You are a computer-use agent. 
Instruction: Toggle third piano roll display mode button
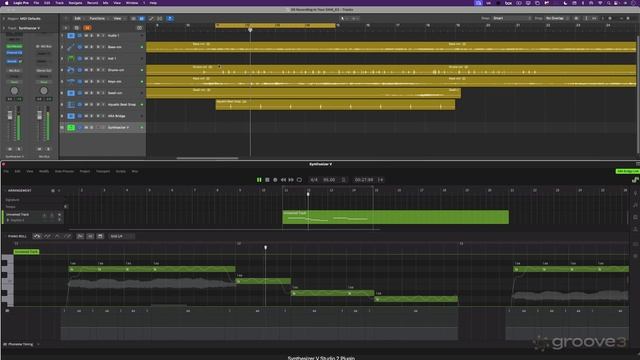(x=100, y=236)
